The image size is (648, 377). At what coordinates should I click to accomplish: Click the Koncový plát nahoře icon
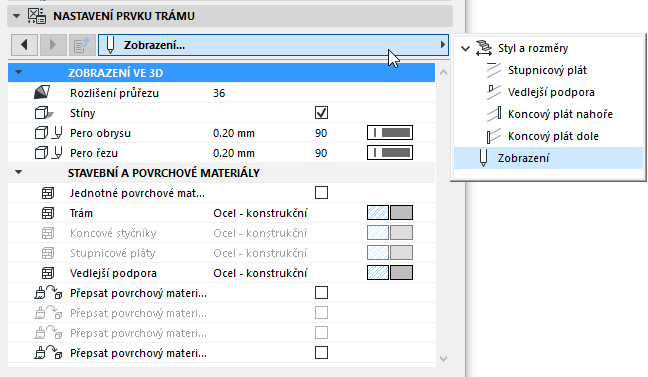pyautogui.click(x=494, y=114)
